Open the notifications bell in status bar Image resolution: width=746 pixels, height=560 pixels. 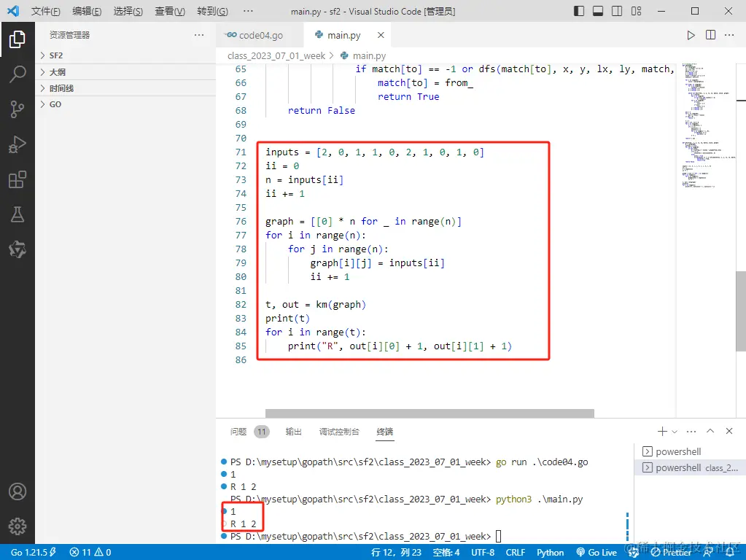coord(729,553)
